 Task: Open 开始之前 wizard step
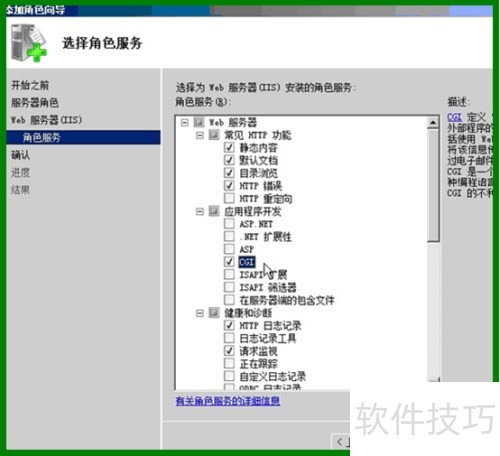point(30,85)
